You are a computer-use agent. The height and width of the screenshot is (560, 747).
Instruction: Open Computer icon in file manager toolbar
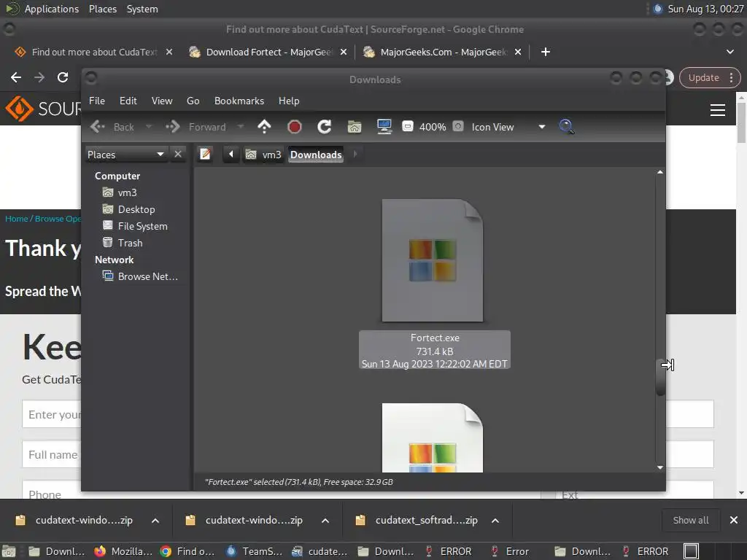pos(384,127)
